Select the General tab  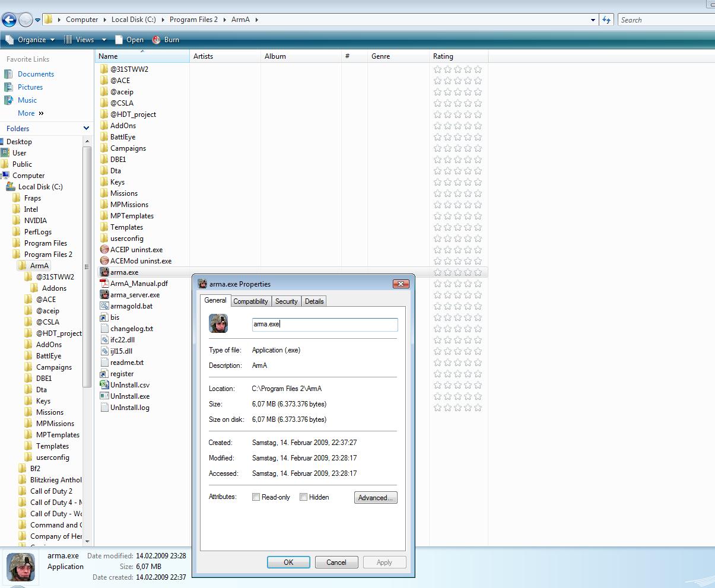point(215,300)
